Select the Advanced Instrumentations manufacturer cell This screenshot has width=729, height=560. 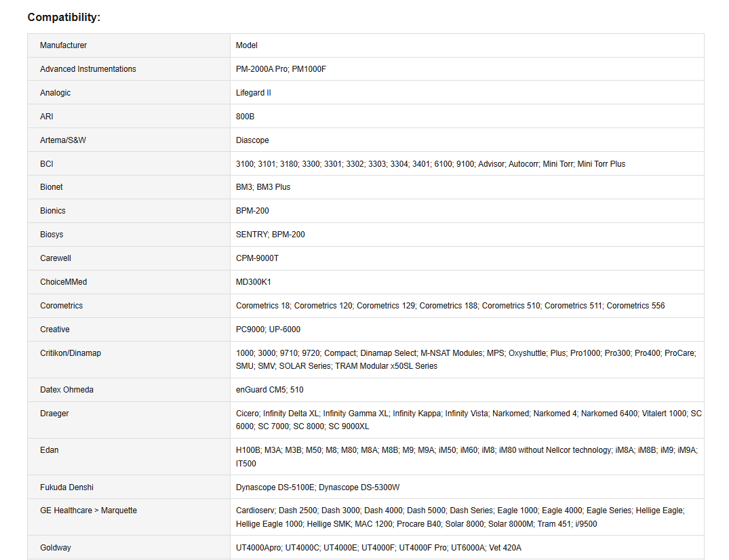click(x=87, y=69)
